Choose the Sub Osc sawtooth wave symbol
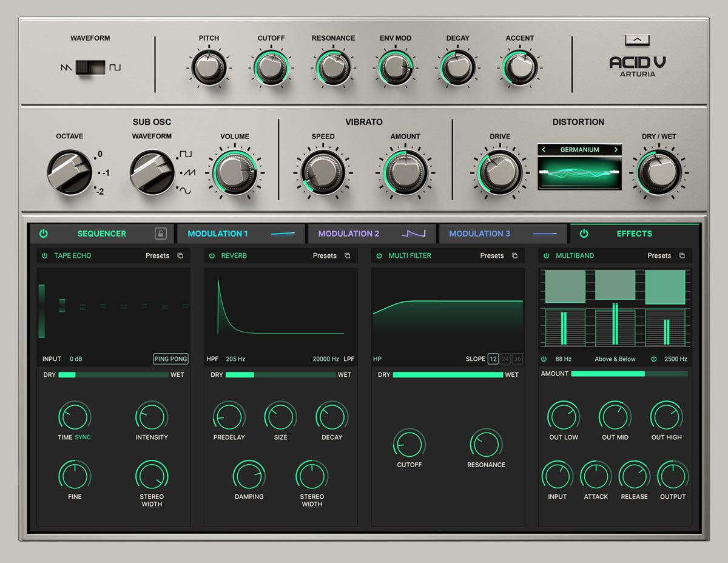The image size is (728, 563). click(x=189, y=173)
